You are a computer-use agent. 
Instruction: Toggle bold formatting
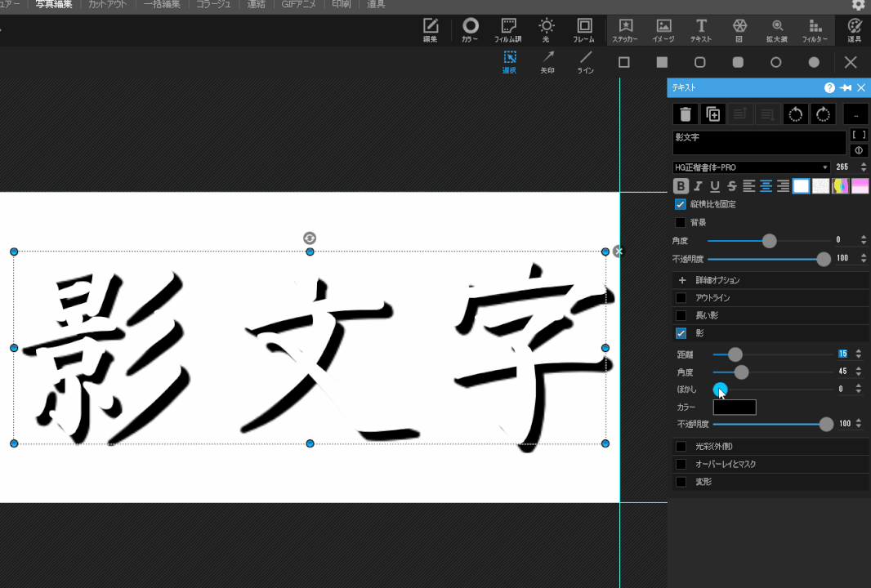pyautogui.click(x=681, y=186)
